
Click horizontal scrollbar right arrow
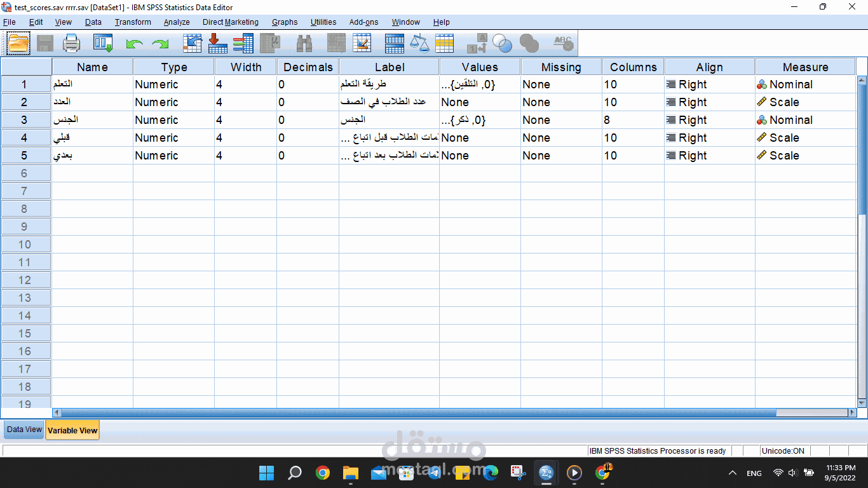click(852, 412)
